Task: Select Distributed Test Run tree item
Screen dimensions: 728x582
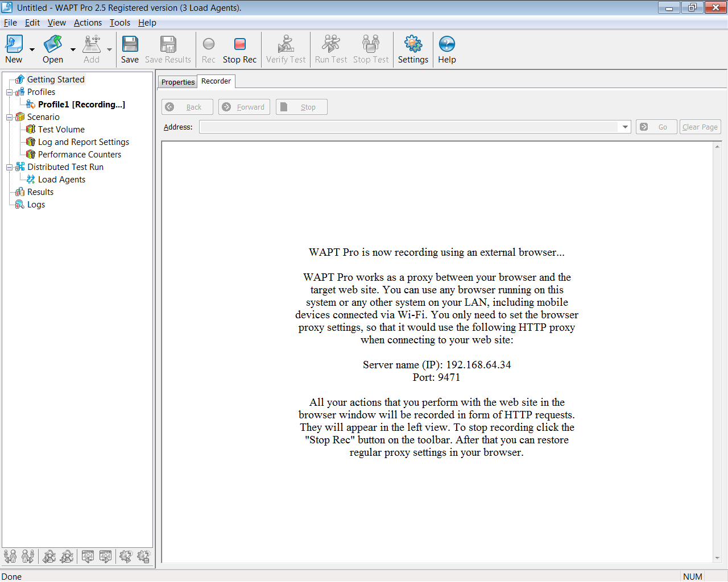Action: coord(65,167)
